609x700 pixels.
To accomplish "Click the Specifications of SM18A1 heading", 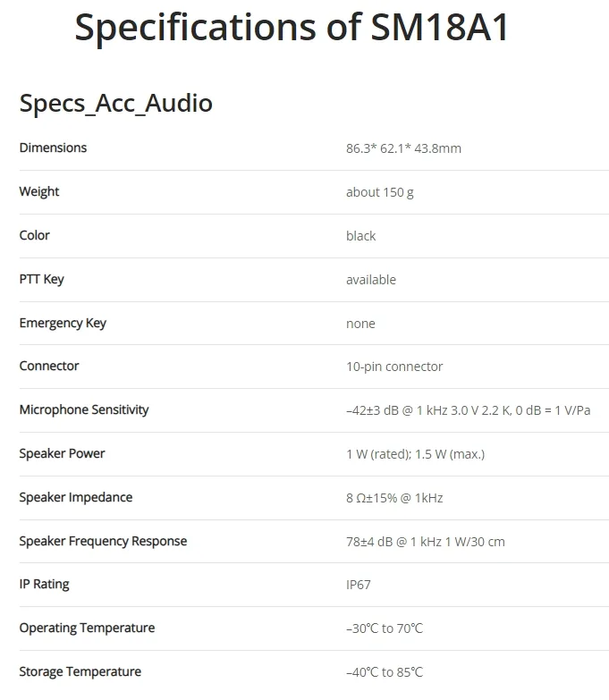I will [292, 28].
